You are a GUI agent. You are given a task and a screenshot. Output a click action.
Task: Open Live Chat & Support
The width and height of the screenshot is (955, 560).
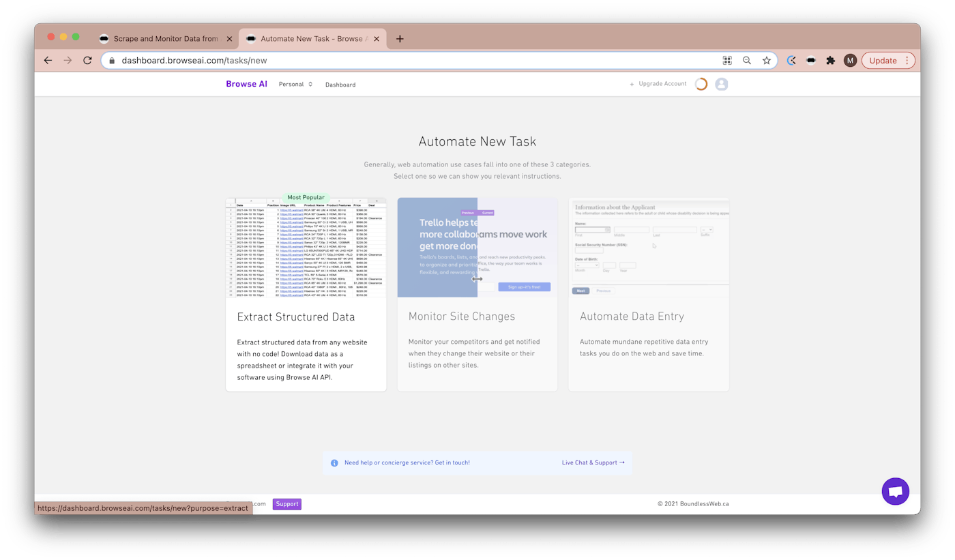(x=593, y=462)
